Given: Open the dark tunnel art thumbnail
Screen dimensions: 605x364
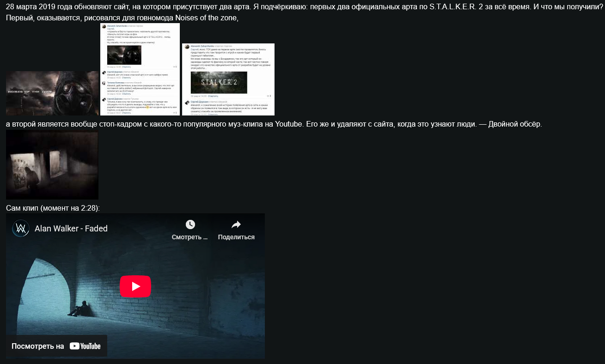Looking at the screenshot, I should (x=52, y=165).
